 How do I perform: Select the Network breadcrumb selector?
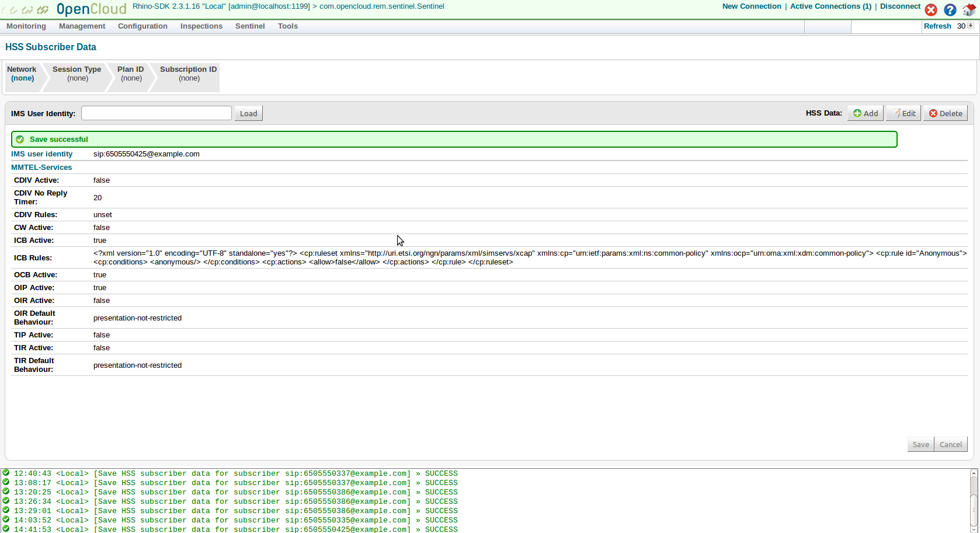(22, 74)
